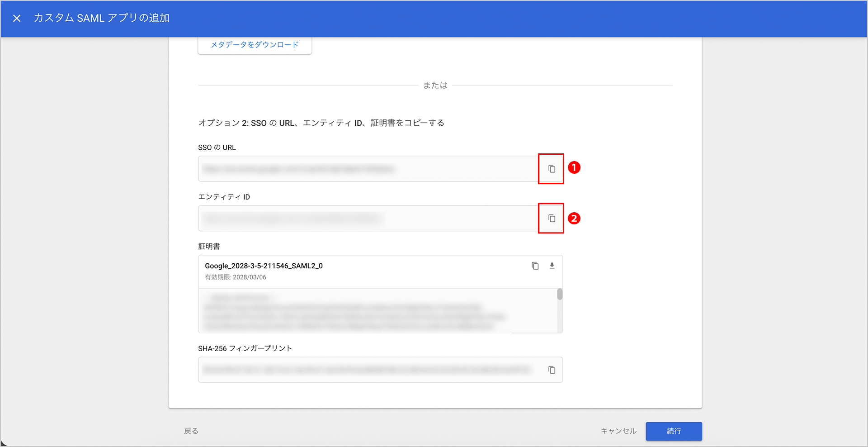Download the Google SAML2_0 certificate
Image resolution: width=868 pixels, height=447 pixels.
tap(552, 266)
